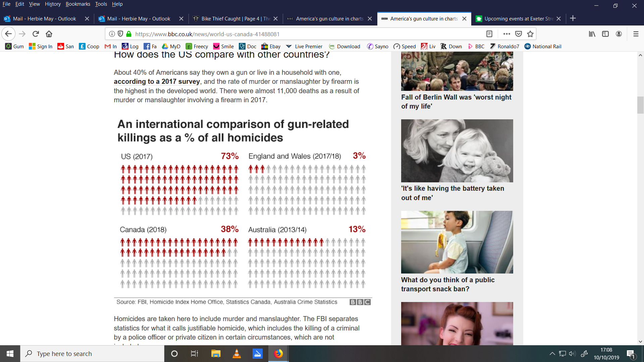644x362 pixels.
Task: Click the page vertical scrollbar thumb
Action: tap(640, 105)
